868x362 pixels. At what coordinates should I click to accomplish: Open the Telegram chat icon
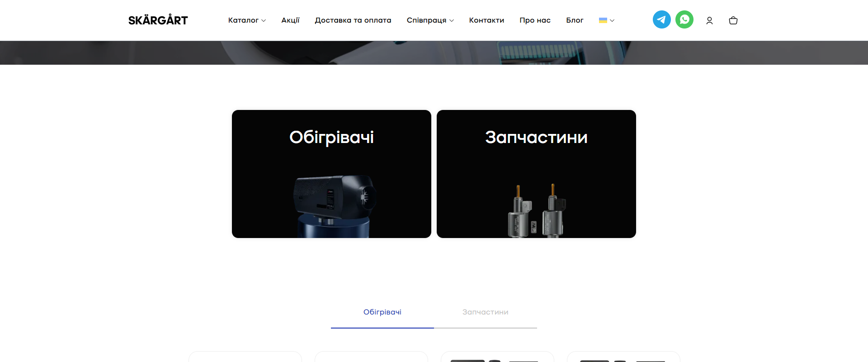[x=661, y=19]
